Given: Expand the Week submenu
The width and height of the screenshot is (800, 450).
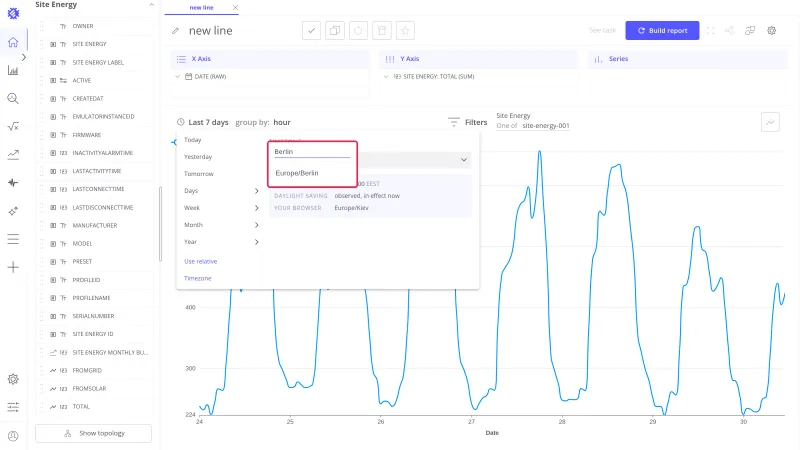Looking at the screenshot, I should point(257,208).
